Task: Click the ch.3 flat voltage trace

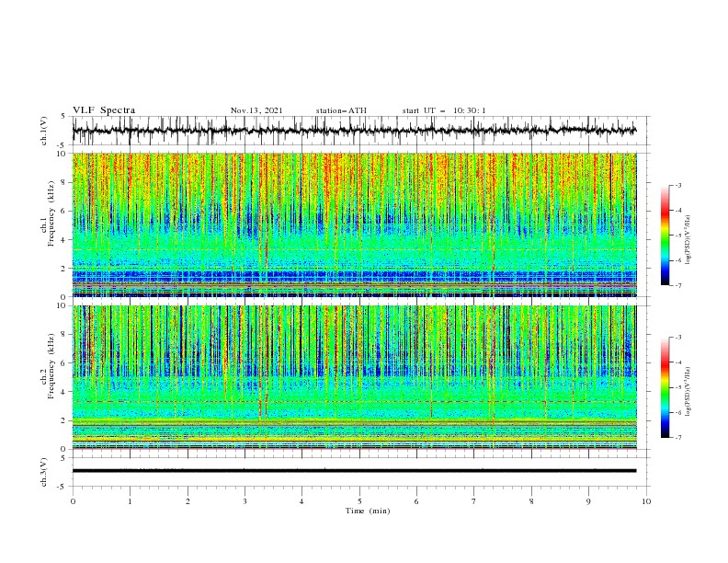Action: [x=354, y=471]
